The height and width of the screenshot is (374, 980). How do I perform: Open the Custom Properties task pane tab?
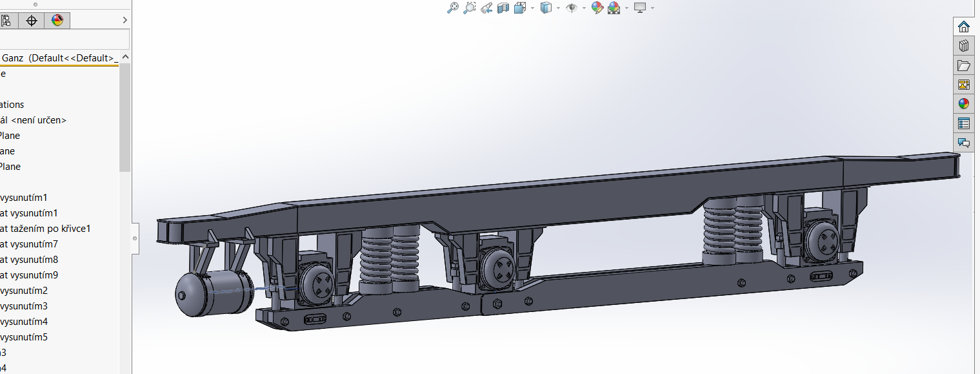[x=964, y=123]
